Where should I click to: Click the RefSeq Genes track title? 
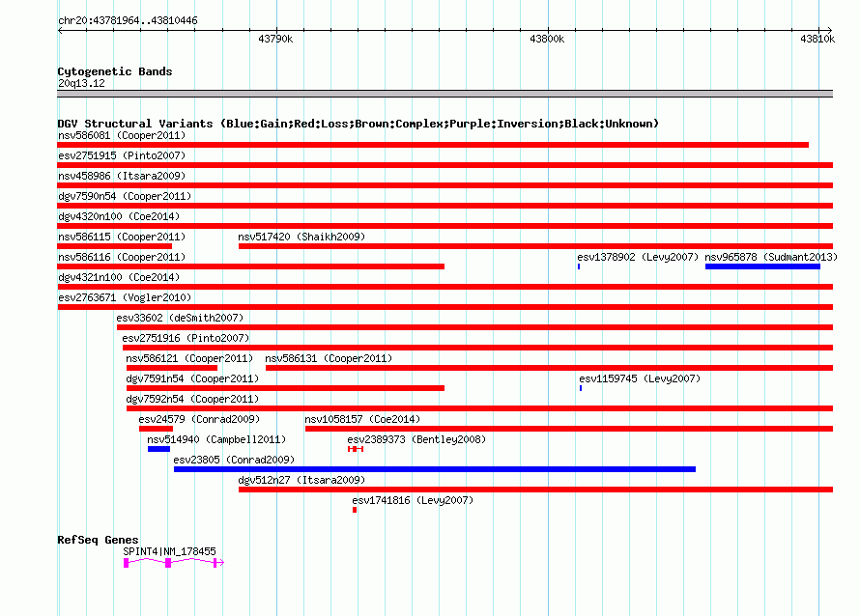[98, 540]
